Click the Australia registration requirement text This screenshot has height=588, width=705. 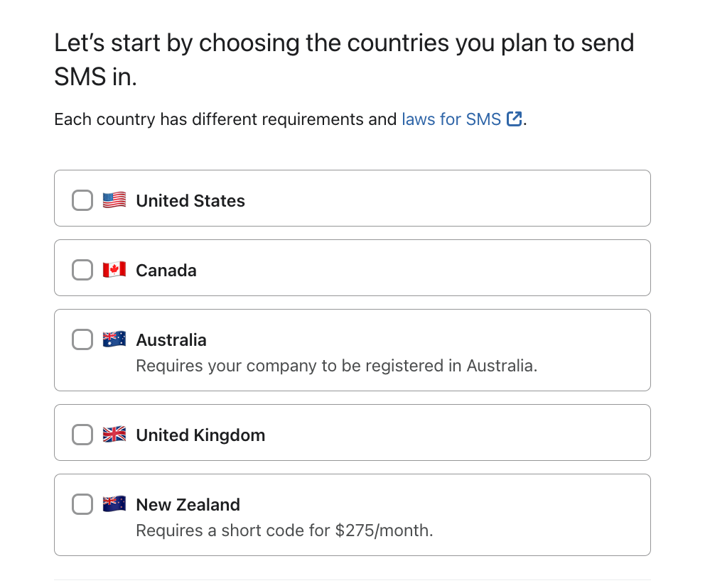click(336, 366)
